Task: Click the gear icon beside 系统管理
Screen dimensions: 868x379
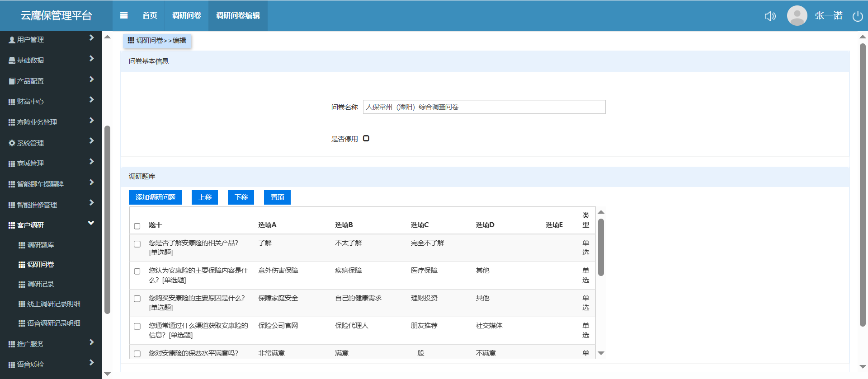Action: coord(12,143)
